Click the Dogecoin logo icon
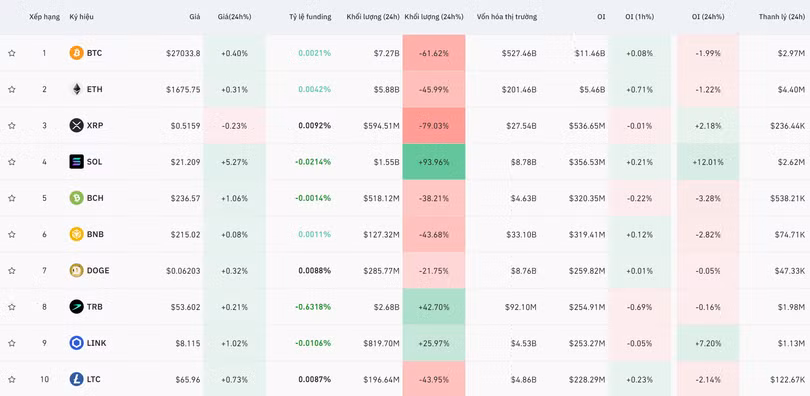The width and height of the screenshot is (810, 396). [x=76, y=271]
